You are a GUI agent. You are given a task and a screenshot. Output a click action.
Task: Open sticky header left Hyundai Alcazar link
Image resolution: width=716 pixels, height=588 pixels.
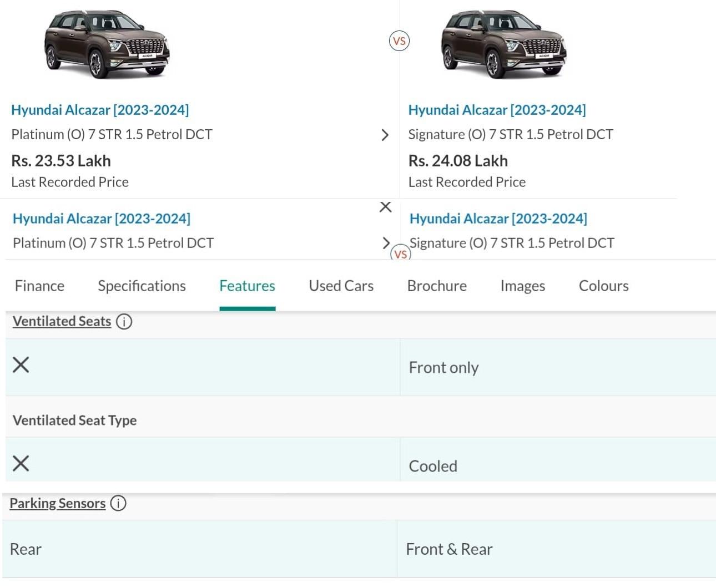102,219
